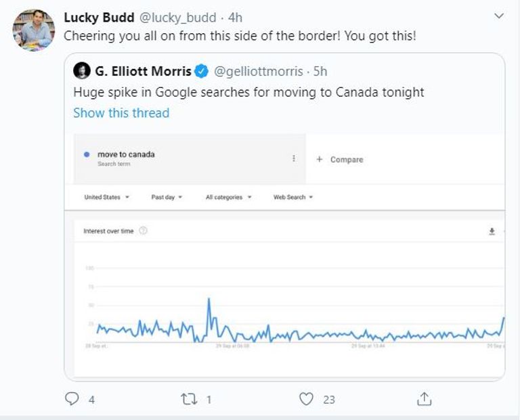The width and height of the screenshot is (520, 420).
Task: Click the + Compare button
Action: (340, 160)
